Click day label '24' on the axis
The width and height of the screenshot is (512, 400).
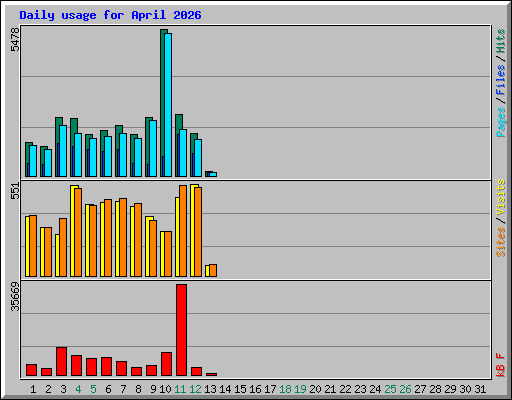tap(375, 389)
